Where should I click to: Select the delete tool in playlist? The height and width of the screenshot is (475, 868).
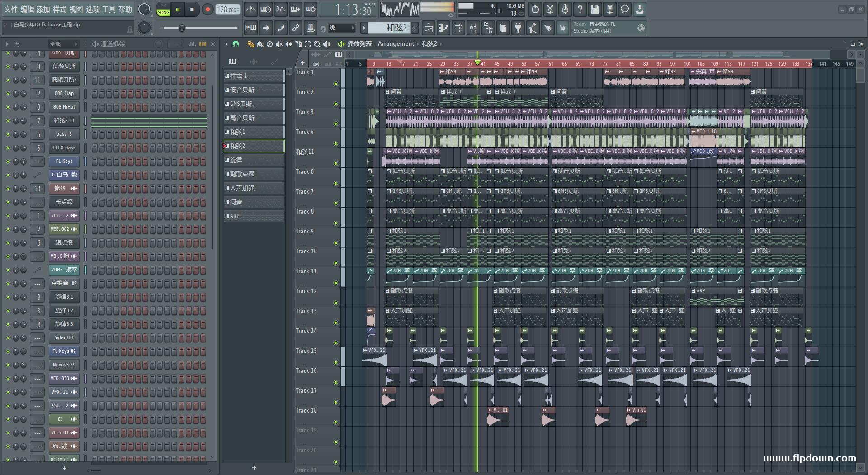pos(269,44)
